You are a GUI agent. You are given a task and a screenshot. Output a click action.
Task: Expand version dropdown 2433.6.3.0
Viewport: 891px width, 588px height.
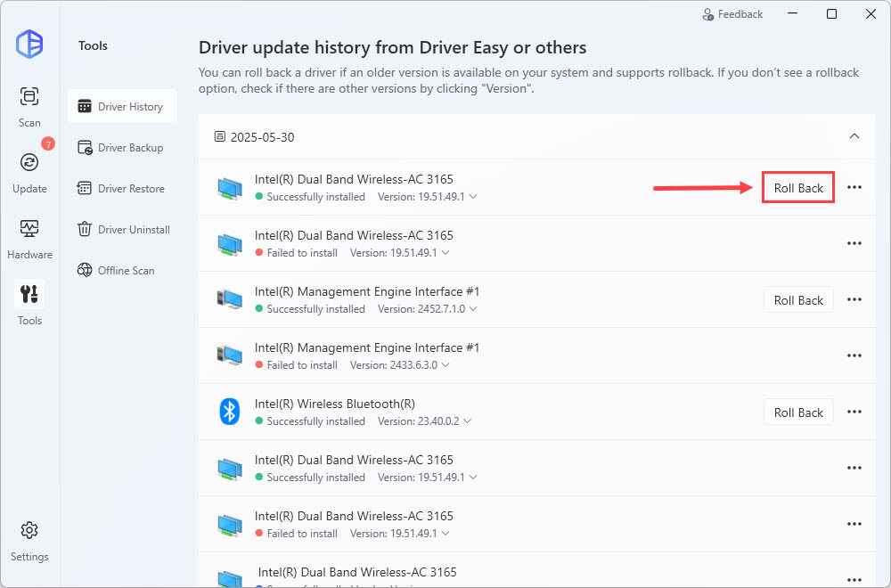click(x=445, y=365)
